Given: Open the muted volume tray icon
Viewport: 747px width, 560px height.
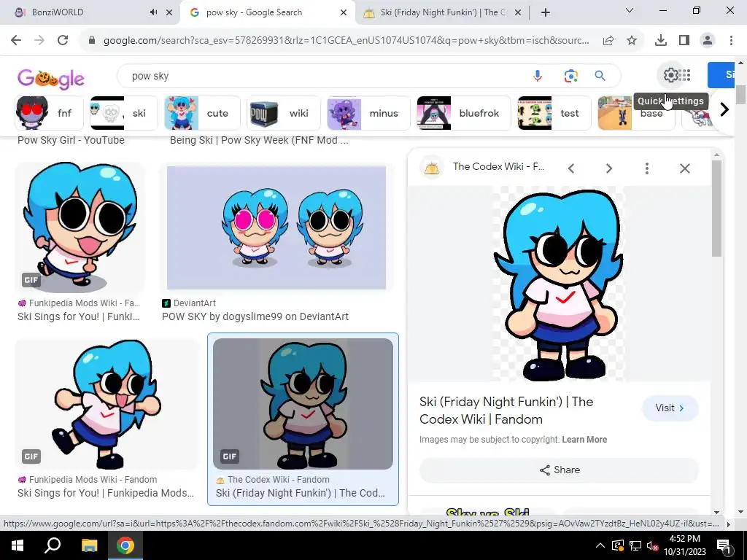Looking at the screenshot, I should [x=652, y=545].
